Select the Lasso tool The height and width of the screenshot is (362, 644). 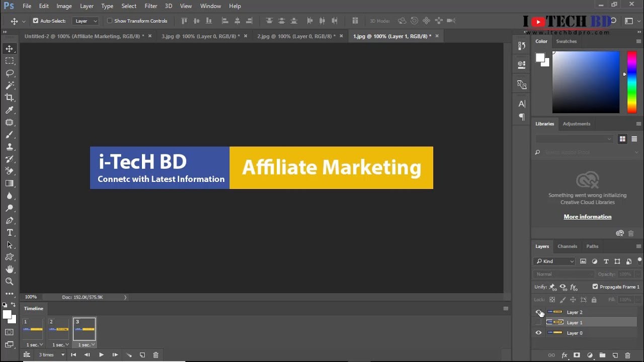pyautogui.click(x=10, y=73)
